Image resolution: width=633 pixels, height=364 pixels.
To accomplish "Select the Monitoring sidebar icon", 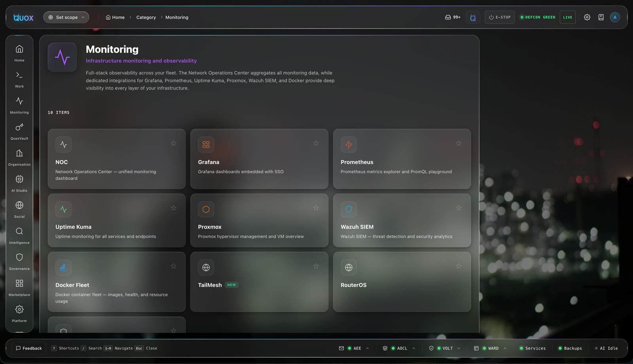I will coord(19,101).
